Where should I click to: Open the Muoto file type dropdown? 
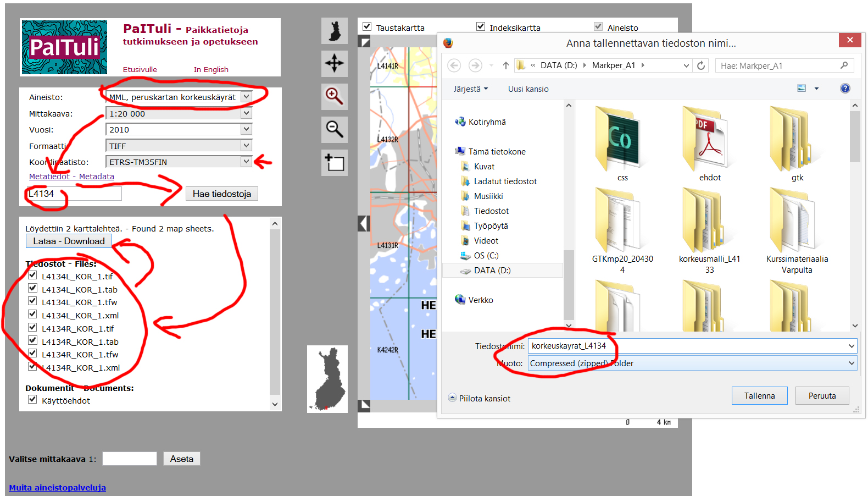click(x=852, y=363)
